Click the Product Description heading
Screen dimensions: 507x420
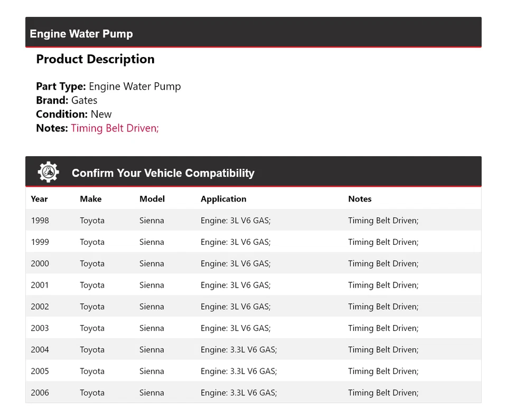tap(95, 59)
